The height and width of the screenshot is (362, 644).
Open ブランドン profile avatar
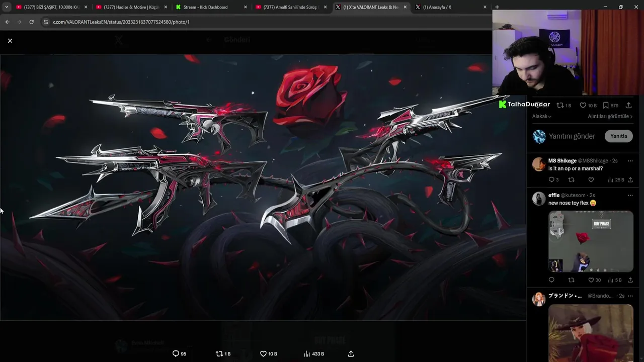539,299
